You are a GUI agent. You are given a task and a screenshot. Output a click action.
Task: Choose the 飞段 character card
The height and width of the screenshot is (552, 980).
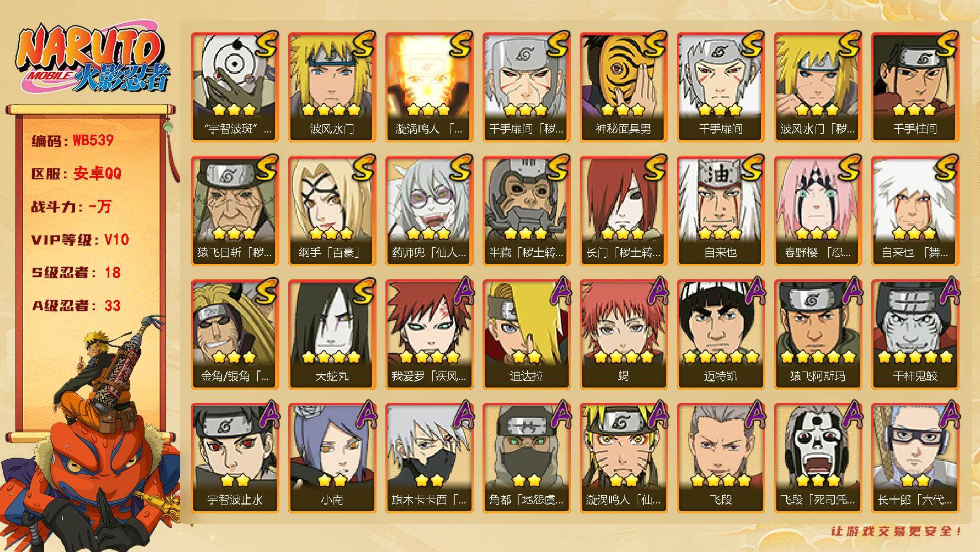tap(721, 458)
